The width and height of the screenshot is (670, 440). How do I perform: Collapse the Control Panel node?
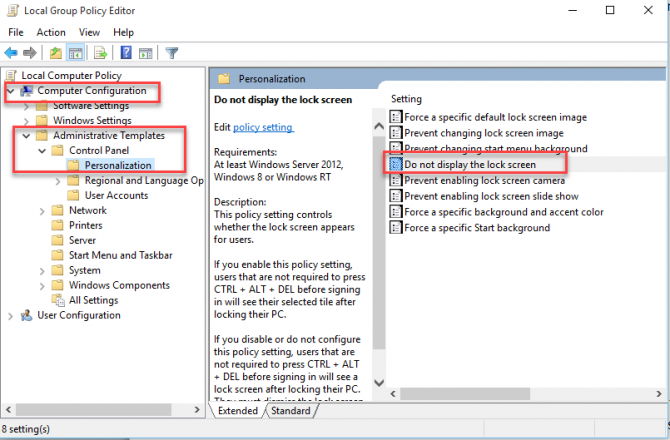(42, 151)
